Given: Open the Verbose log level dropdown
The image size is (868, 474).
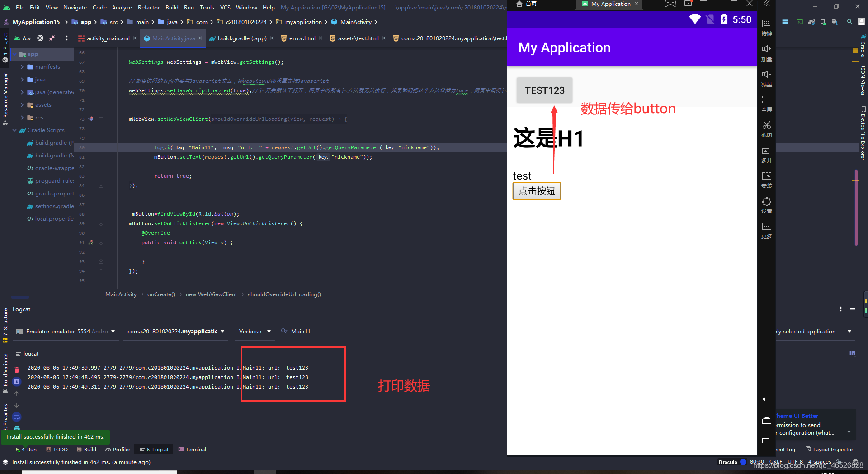Looking at the screenshot, I should pyautogui.click(x=255, y=332).
